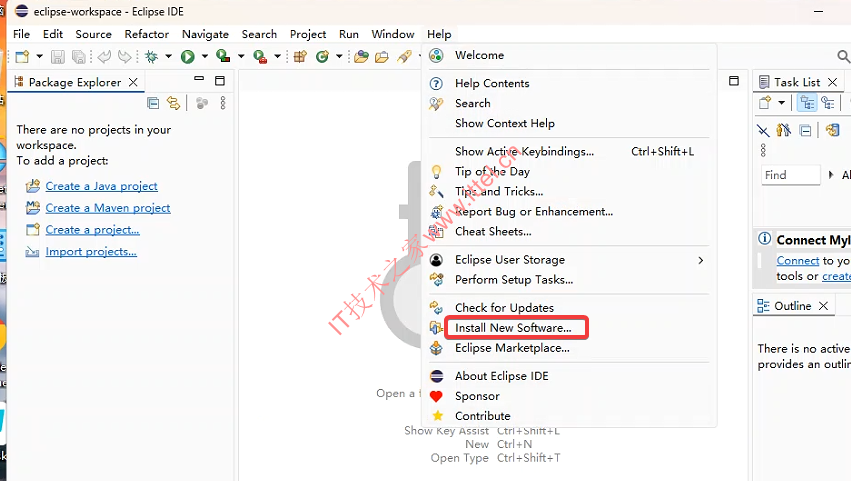Select Tip of the Day entry
This screenshot has width=851, height=481.
[569, 172]
